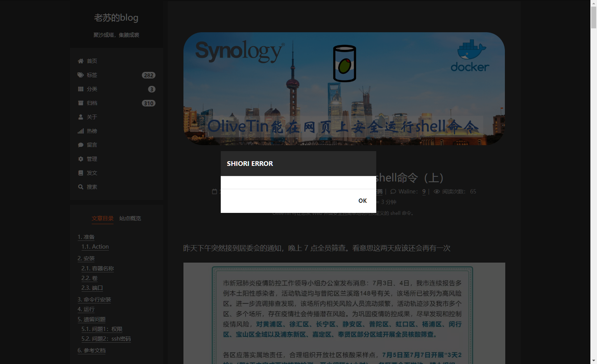Click the signal bars icon beside 热榜
This screenshot has height=364, width=597.
80,131
